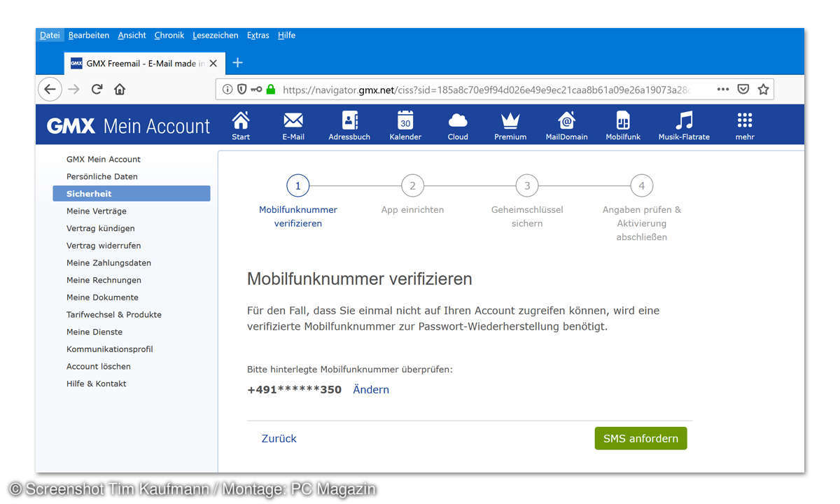This screenshot has width=840, height=504.
Task: Open the Bearbeiten menu
Action: [89, 35]
